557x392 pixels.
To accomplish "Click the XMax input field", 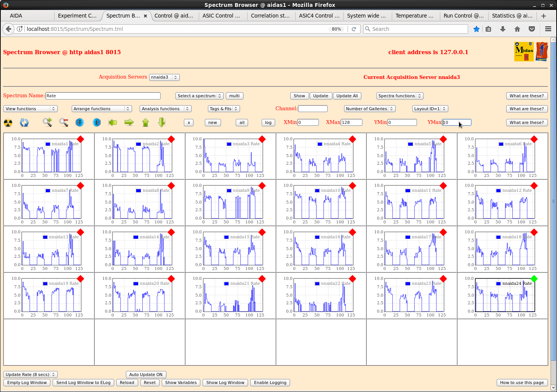I will 351,122.
